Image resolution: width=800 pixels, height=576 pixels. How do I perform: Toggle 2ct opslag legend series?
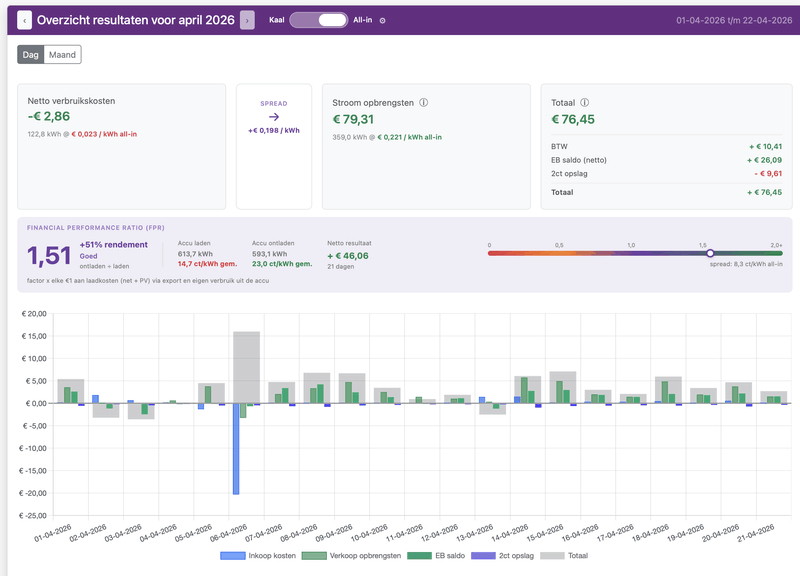(x=503, y=556)
